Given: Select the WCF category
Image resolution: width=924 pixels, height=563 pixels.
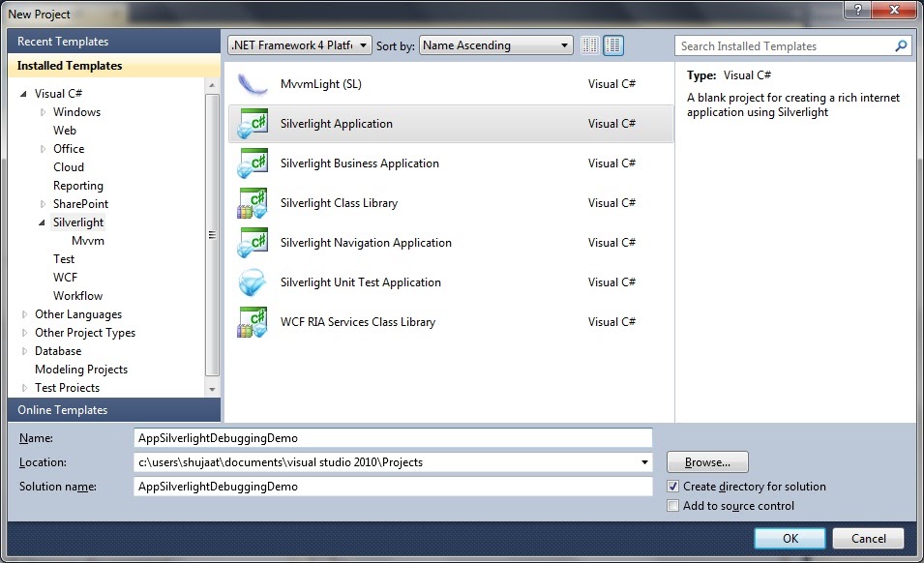Looking at the screenshot, I should tap(65, 278).
